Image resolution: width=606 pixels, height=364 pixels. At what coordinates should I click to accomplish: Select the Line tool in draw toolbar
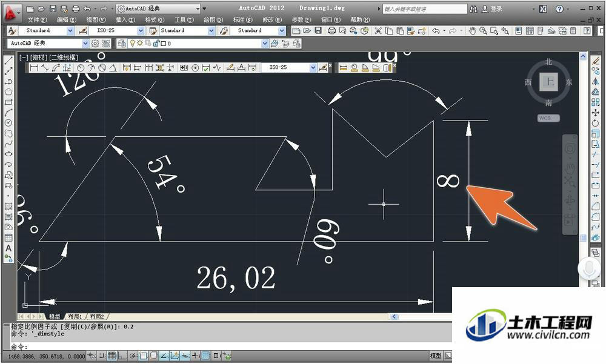tap(8, 61)
